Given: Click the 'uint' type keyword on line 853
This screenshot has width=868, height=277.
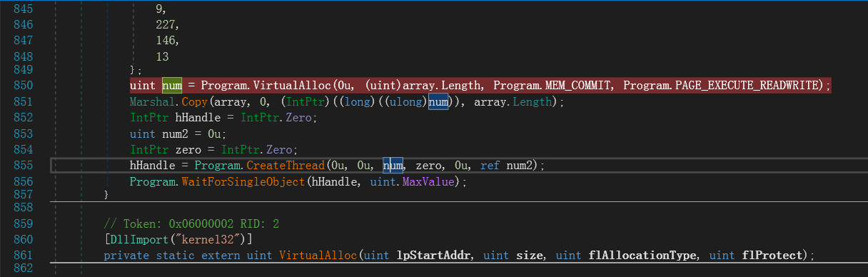Looking at the screenshot, I should pos(143,134).
